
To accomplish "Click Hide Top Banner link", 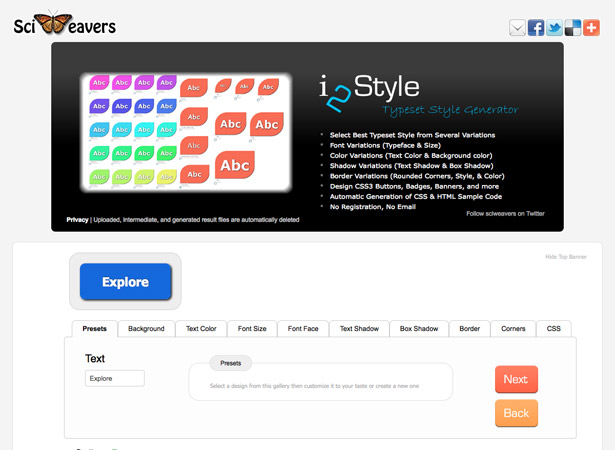I will pyautogui.click(x=566, y=257).
